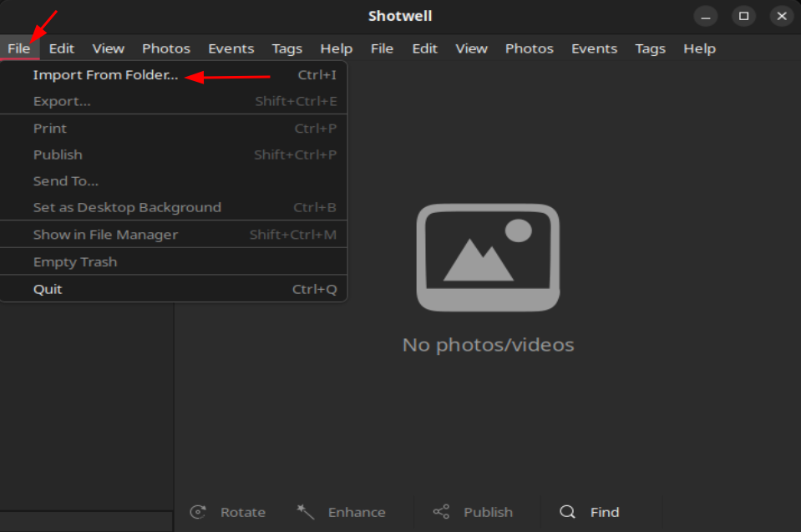
Task: Select Publish entry in the open File menu
Action: [x=174, y=155]
